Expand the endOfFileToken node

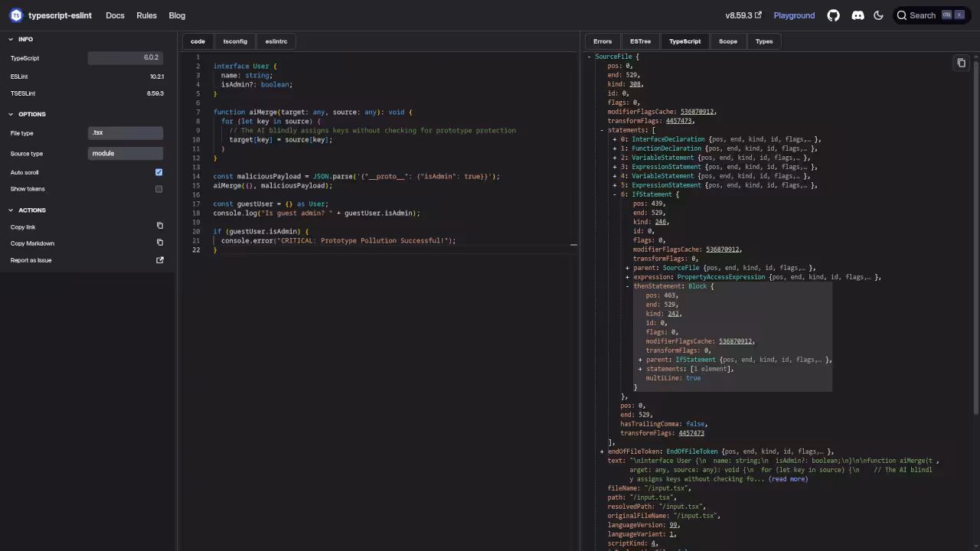(x=602, y=452)
